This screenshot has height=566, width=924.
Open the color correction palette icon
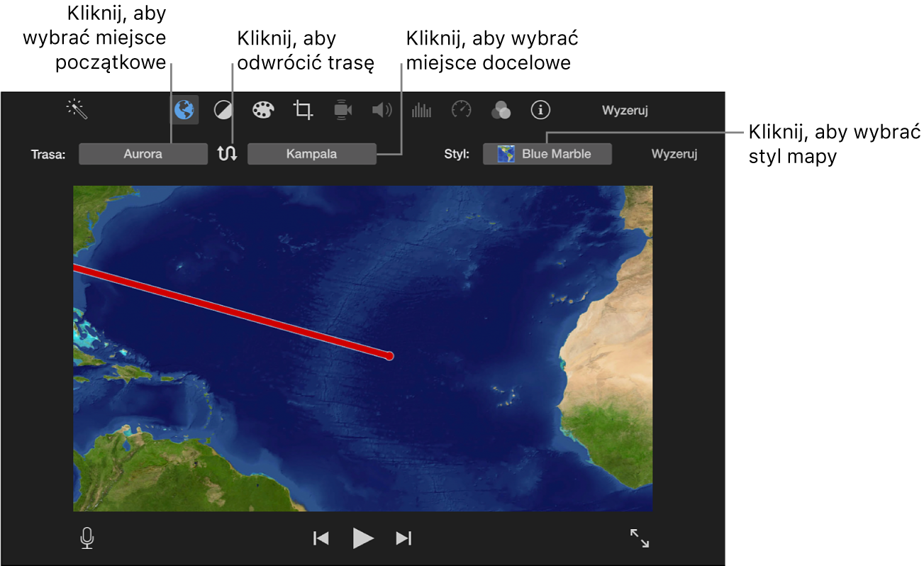pyautogui.click(x=262, y=110)
